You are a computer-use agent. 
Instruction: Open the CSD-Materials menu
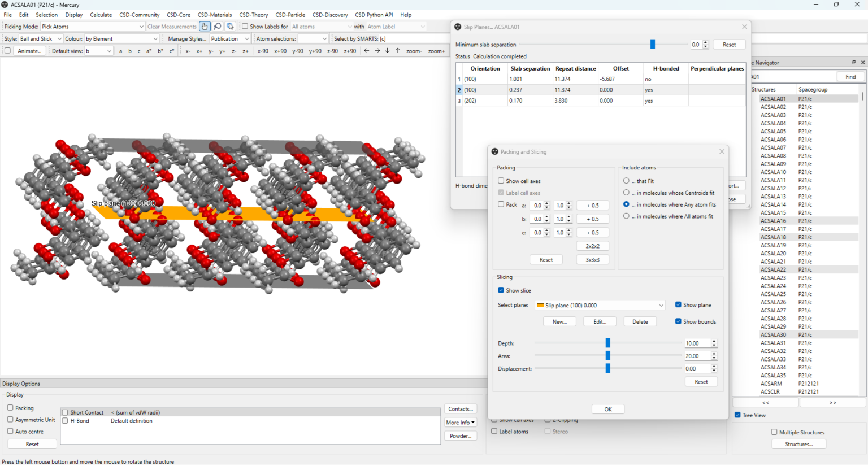[x=215, y=15]
